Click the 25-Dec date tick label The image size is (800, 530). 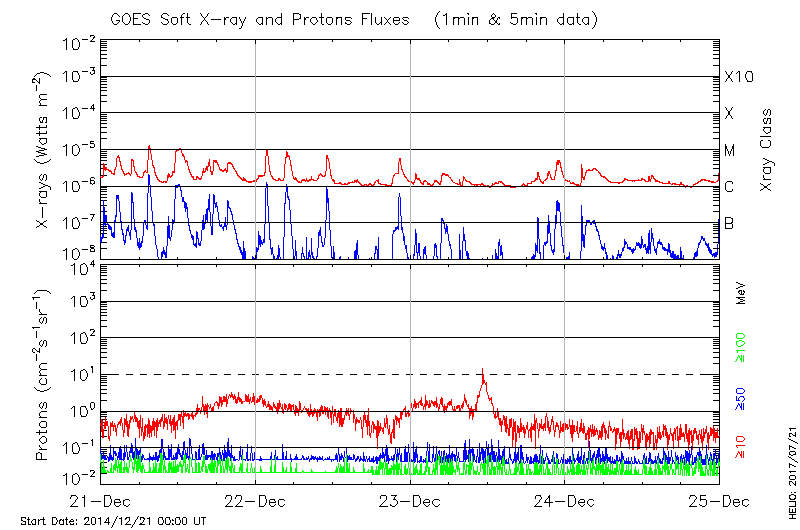(718, 501)
